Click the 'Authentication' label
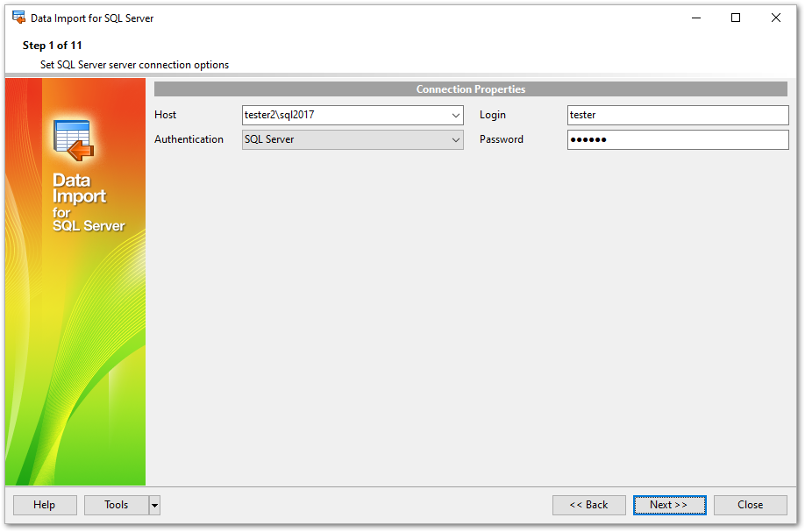The width and height of the screenshot is (805, 532). pyautogui.click(x=189, y=139)
